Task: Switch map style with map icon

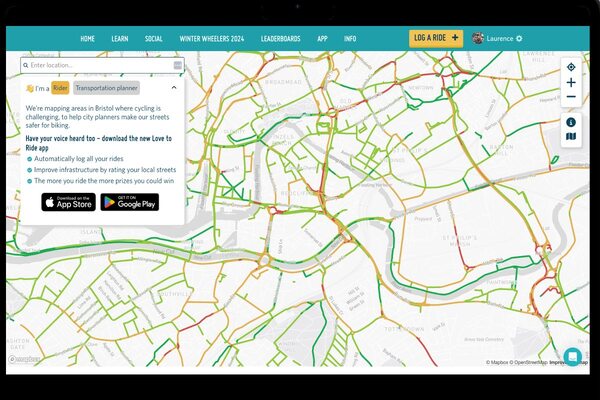Action: (x=571, y=137)
